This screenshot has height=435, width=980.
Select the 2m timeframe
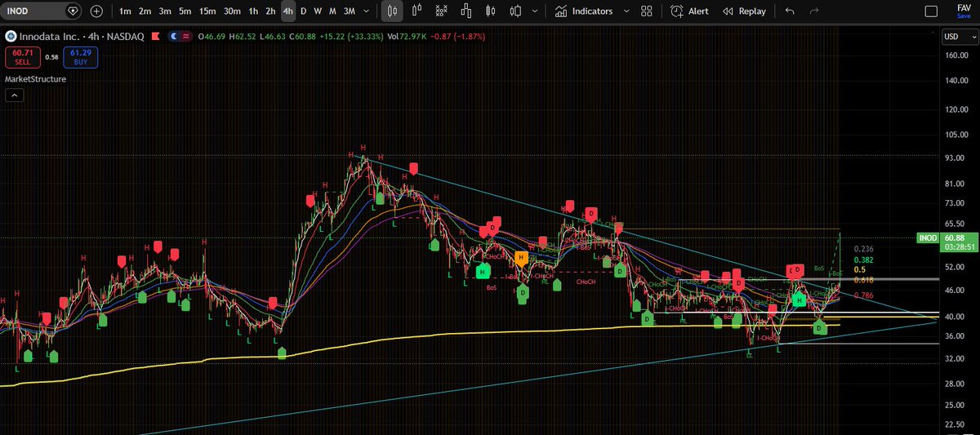coord(145,11)
